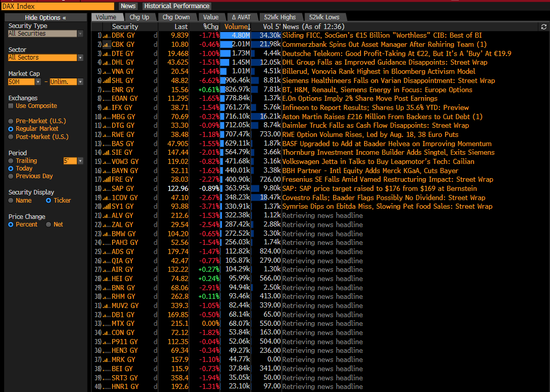Screen dimensions: 550x392
Task: Click the signal bars icon for AIR GY
Action: [x=106, y=270]
